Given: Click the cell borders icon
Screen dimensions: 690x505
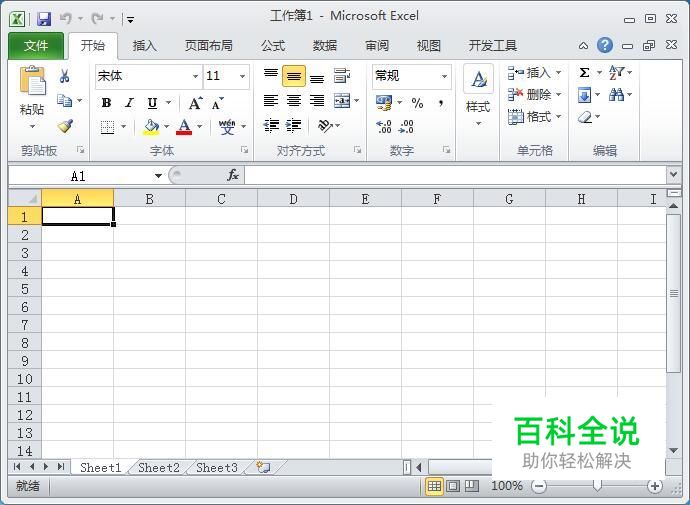Looking at the screenshot, I should pos(107,127).
